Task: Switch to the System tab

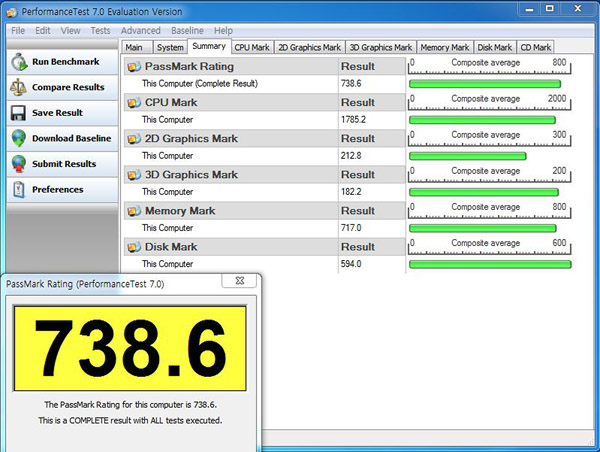Action: (x=170, y=47)
